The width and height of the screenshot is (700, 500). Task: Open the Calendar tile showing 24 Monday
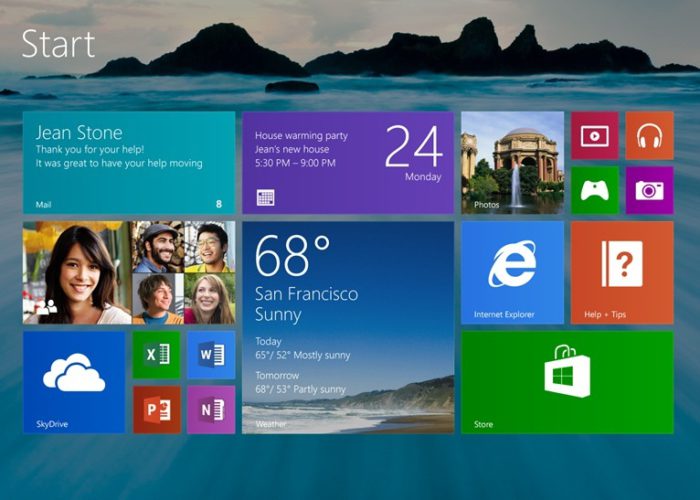(348, 162)
